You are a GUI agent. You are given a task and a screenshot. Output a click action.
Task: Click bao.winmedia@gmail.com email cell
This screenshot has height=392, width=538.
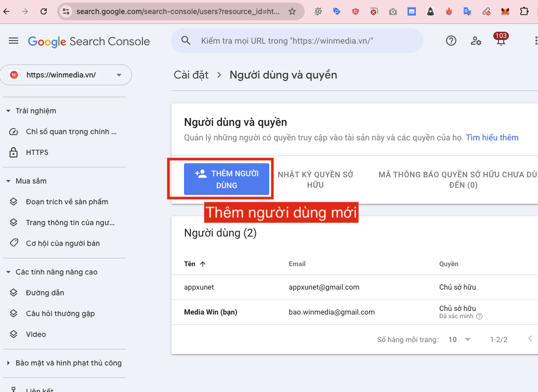click(332, 312)
